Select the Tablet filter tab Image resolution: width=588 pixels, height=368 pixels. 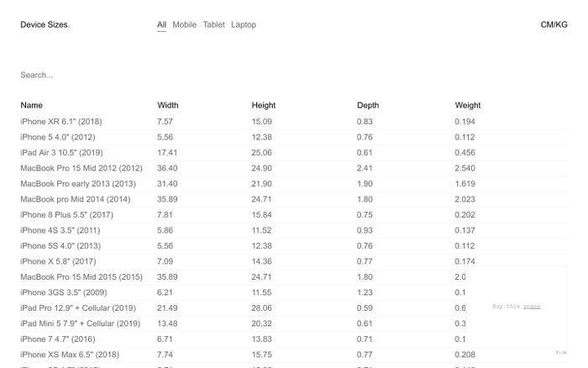(213, 24)
